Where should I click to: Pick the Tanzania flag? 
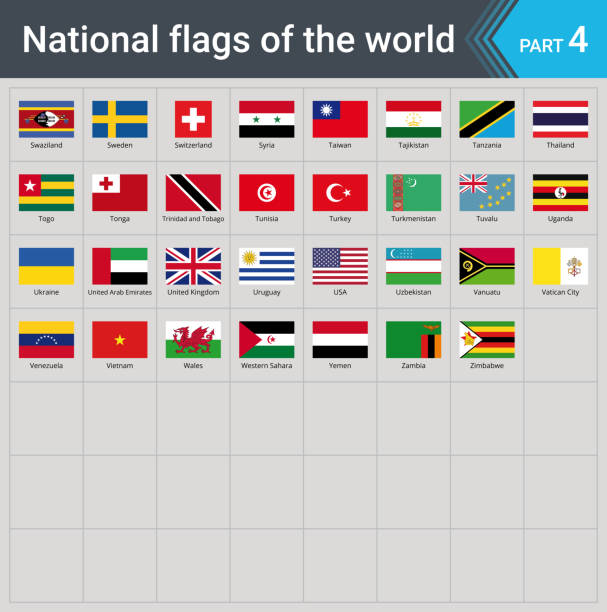tap(487, 119)
